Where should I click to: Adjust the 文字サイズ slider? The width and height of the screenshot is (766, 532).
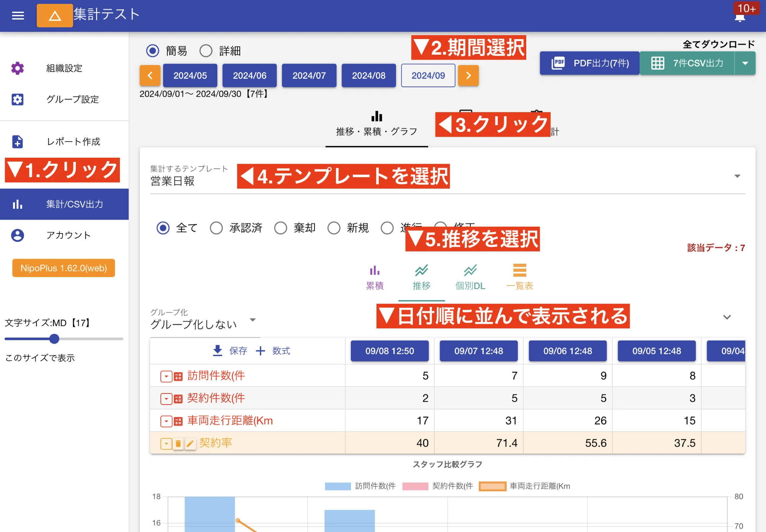point(54,339)
